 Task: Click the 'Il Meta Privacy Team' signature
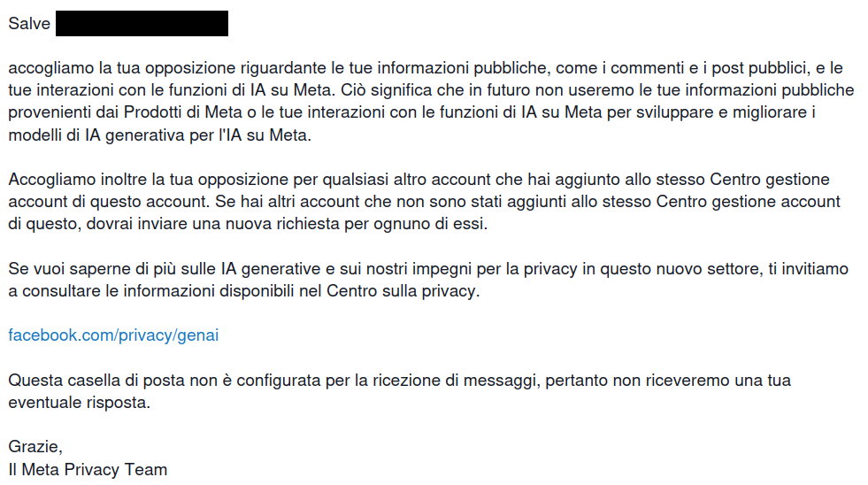(88, 469)
